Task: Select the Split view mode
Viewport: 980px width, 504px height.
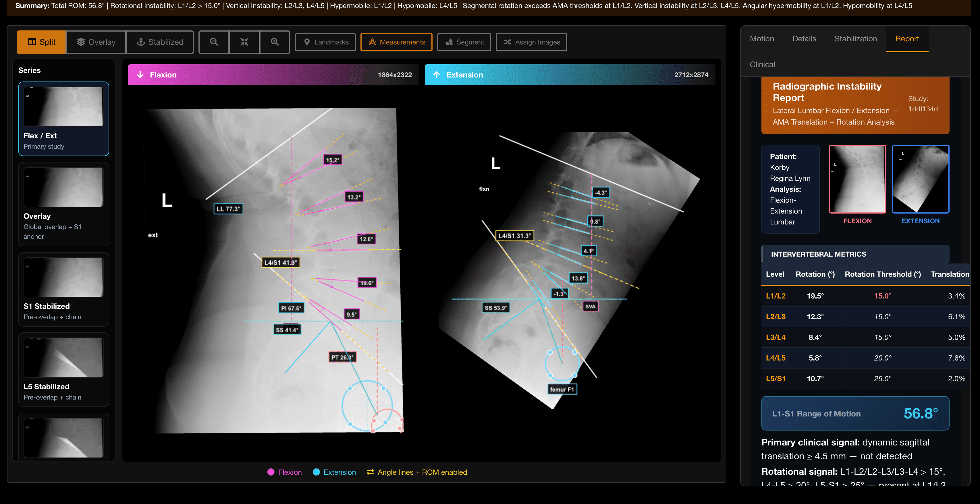Action: [x=41, y=42]
